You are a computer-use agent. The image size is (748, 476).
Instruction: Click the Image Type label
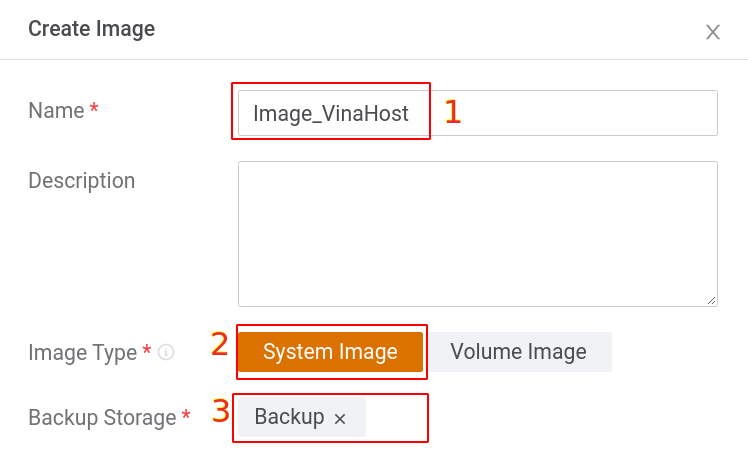(x=82, y=352)
